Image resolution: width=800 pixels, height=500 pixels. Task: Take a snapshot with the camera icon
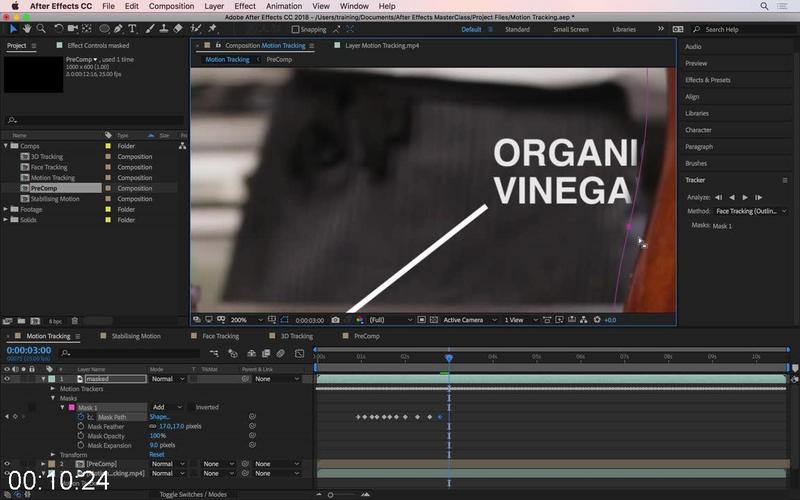(335, 320)
